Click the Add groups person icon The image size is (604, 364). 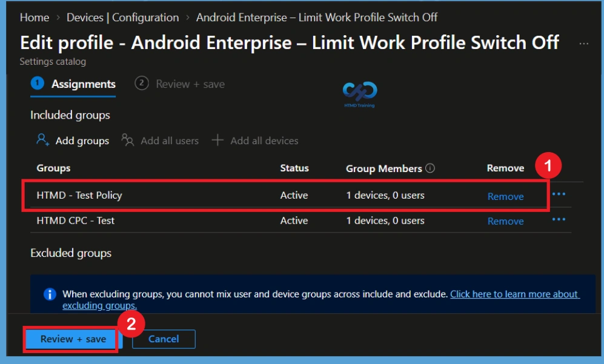(x=42, y=139)
